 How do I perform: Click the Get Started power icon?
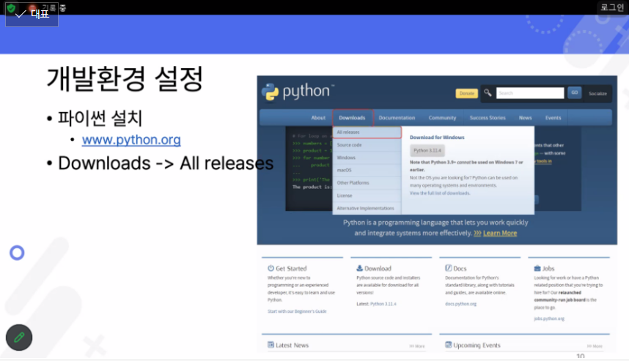tap(271, 268)
